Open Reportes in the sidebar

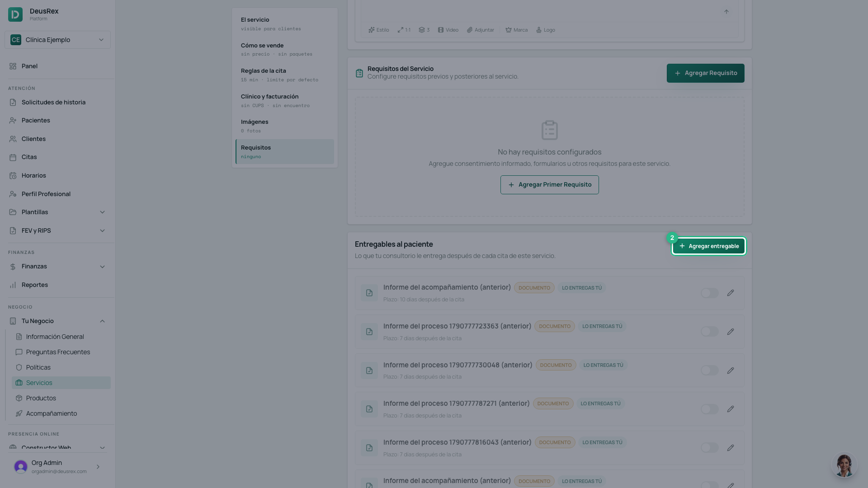tap(57, 285)
